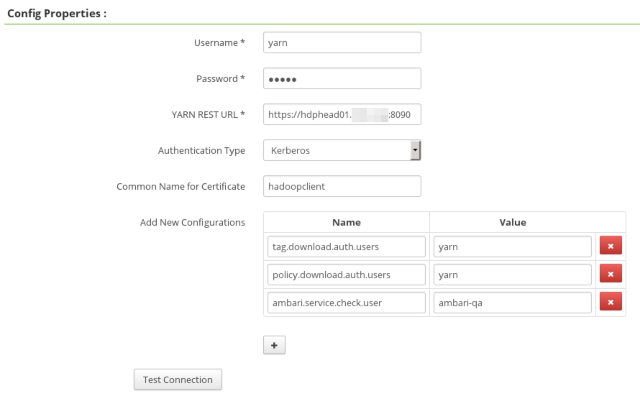Click the Authentication Type label
640x396 pixels.
[202, 151]
